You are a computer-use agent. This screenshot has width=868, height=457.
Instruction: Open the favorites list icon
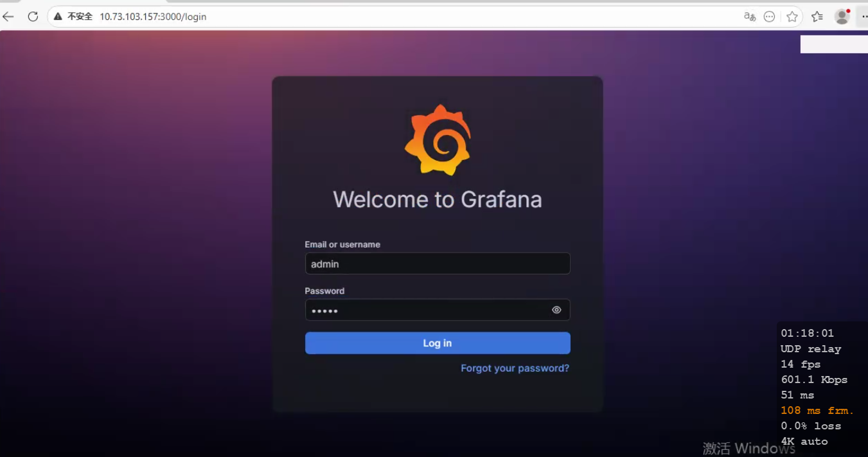[x=817, y=17]
